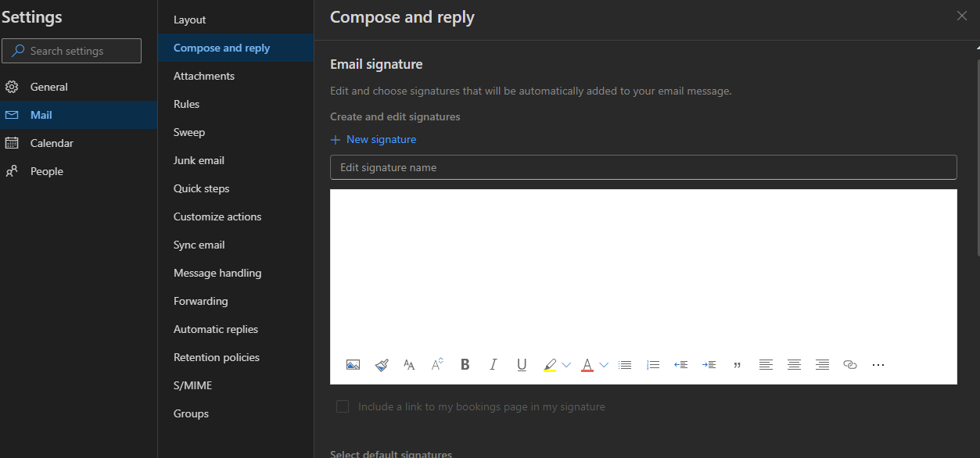Viewport: 980px width, 458px height.
Task: Insert hyperlink icon in signature toolbar
Action: pyautogui.click(x=850, y=365)
